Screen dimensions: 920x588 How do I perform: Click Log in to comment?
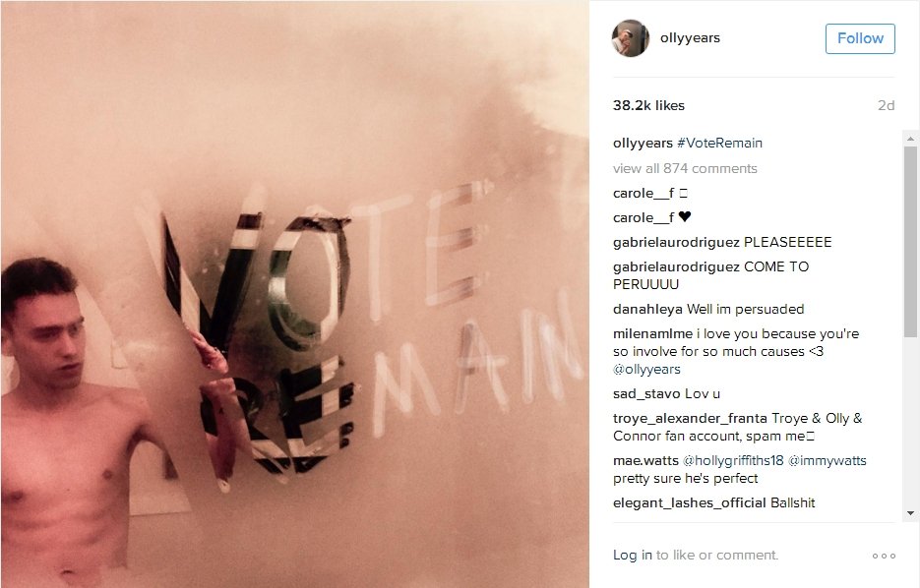pos(633,555)
